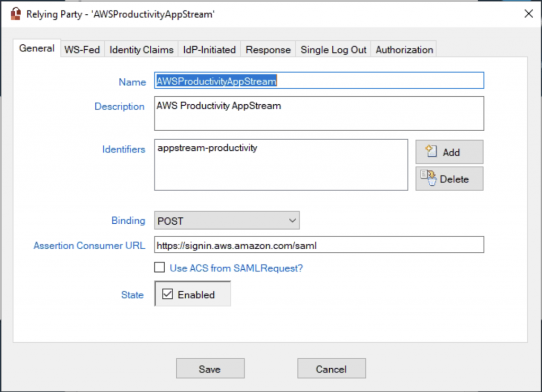Check Use ACS from SAMLRequest option
The image size is (542, 392).
(159, 267)
